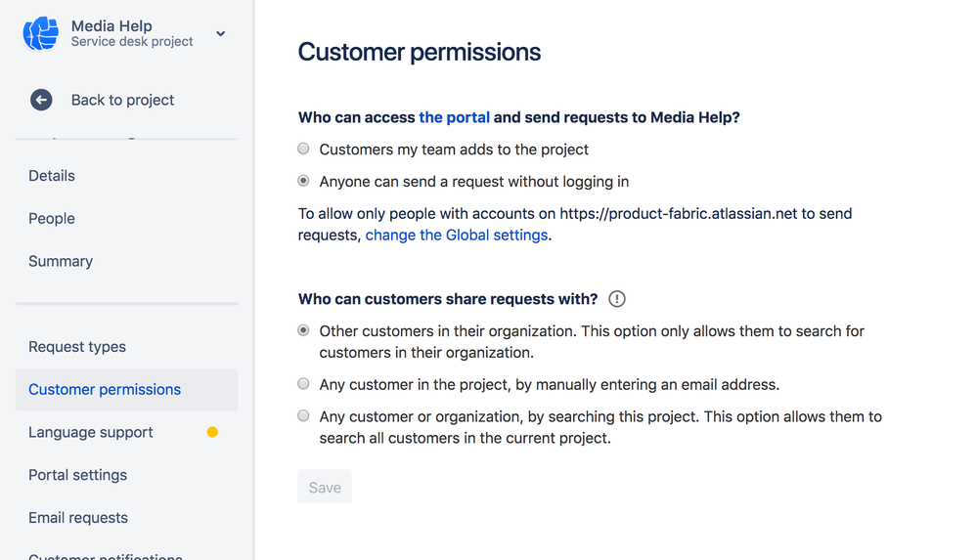
Task: Select "Customers my team adds to the project"
Action: (303, 149)
